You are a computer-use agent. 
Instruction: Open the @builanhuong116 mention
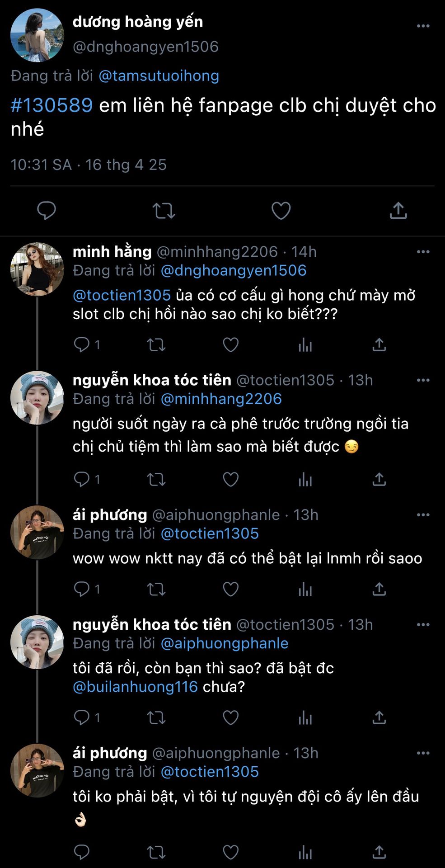tap(135, 687)
